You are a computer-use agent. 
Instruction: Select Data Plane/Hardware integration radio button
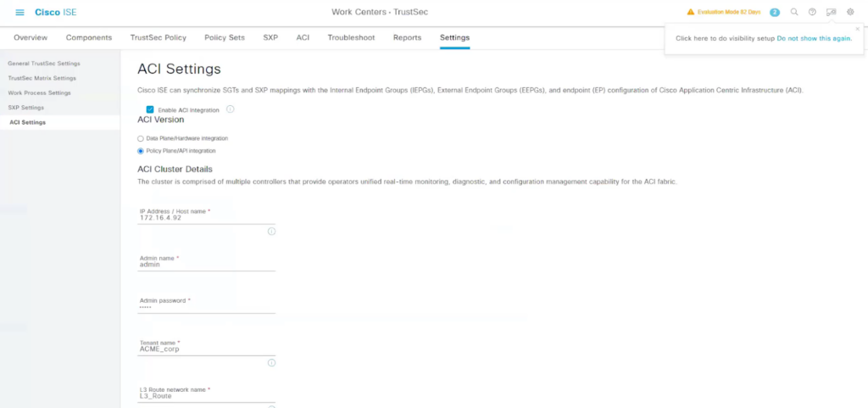[x=141, y=138]
